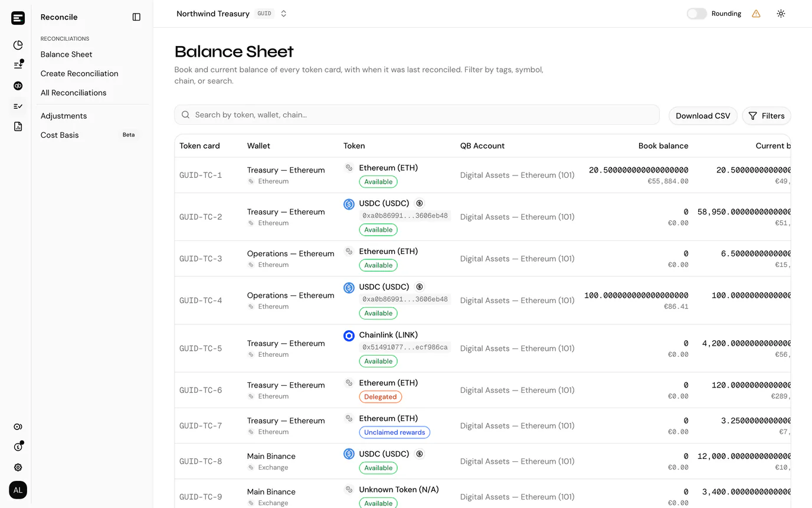Click contract address 0x51491077...ecf986ca
The image size is (812, 508).
(405, 347)
